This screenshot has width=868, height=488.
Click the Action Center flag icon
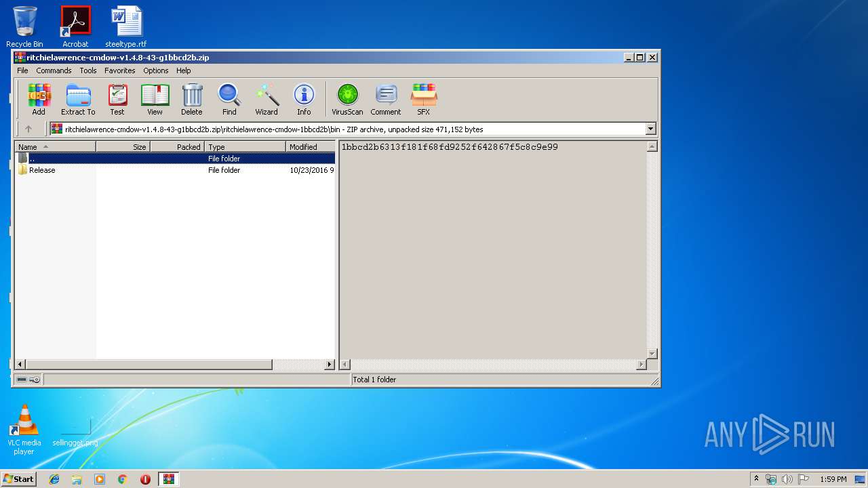(x=804, y=479)
